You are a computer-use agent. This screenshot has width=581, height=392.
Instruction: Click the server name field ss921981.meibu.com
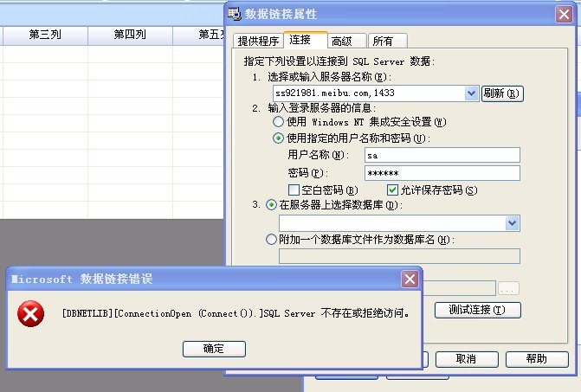pyautogui.click(x=369, y=93)
